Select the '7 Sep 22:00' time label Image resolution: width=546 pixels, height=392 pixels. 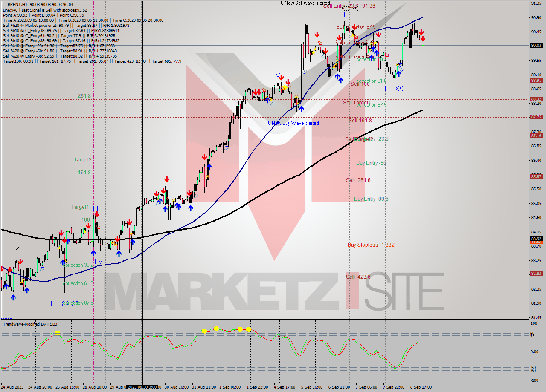point(394,387)
